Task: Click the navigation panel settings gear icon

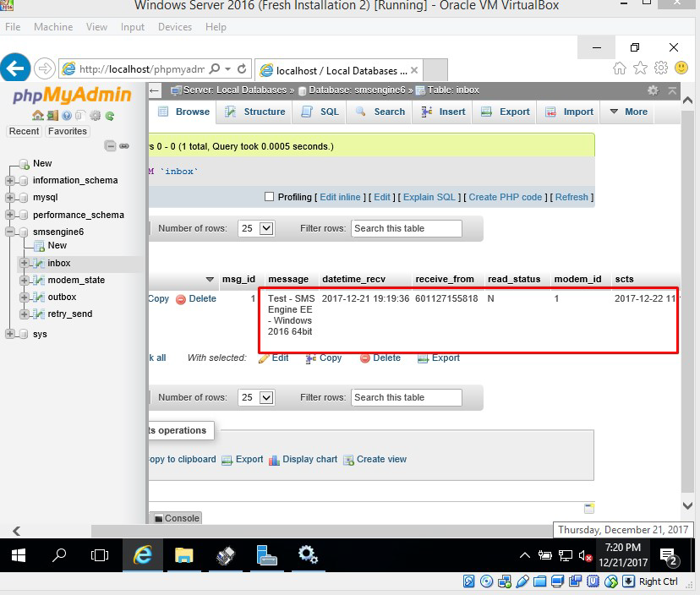Action: [95, 116]
